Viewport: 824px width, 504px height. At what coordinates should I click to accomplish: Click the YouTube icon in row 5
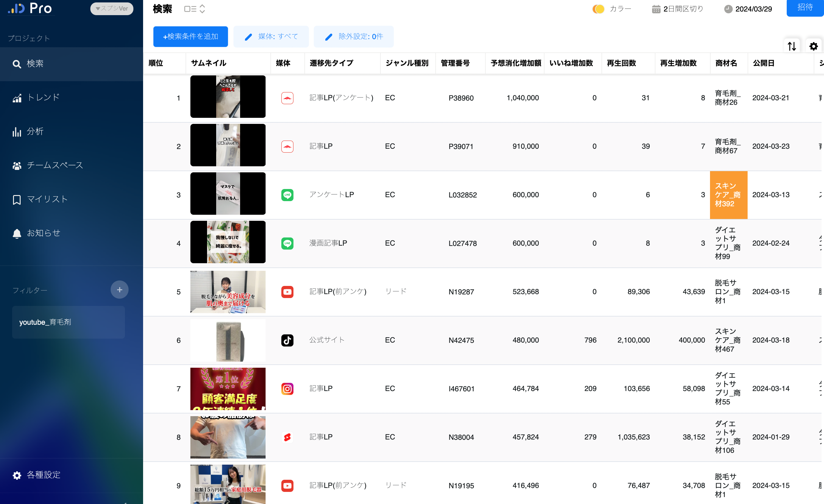pos(287,292)
